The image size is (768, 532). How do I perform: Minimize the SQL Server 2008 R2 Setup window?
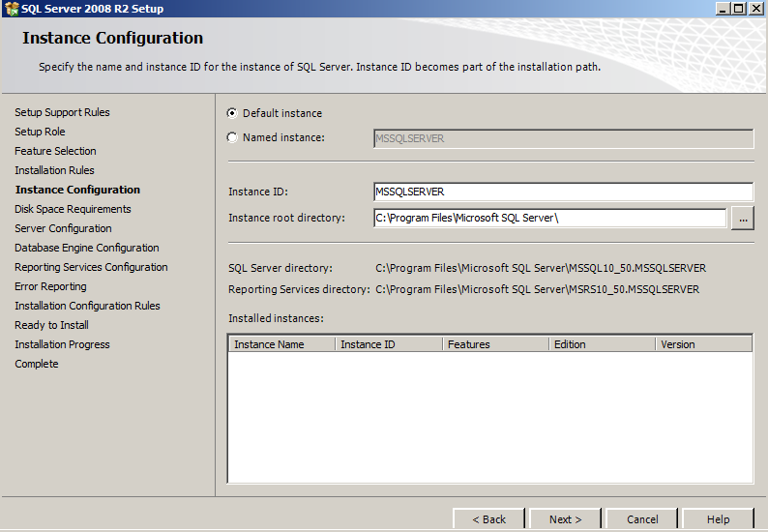723,9
